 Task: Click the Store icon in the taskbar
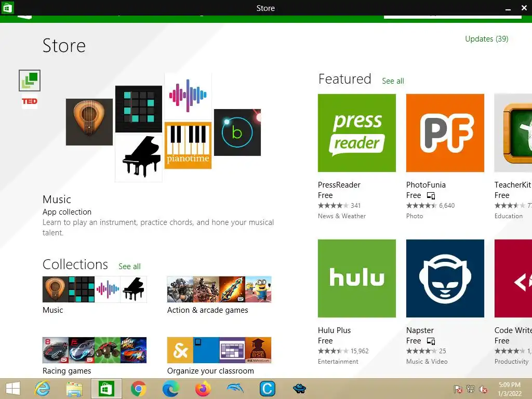click(106, 389)
